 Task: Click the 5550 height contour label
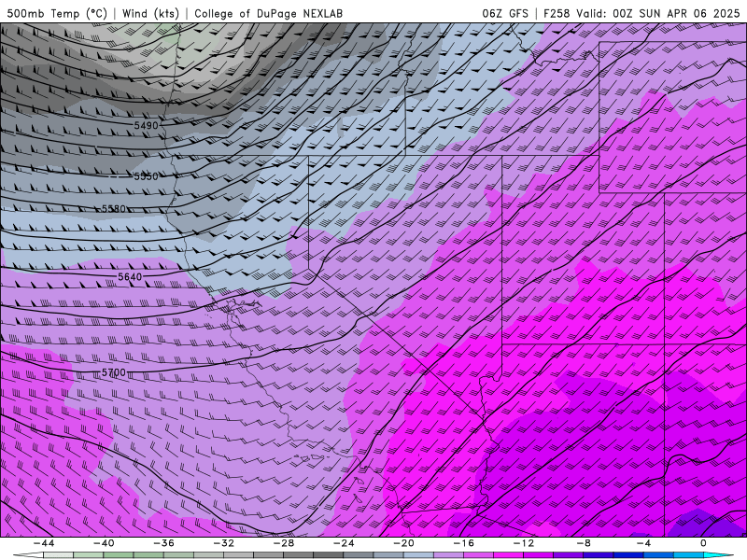point(146,176)
